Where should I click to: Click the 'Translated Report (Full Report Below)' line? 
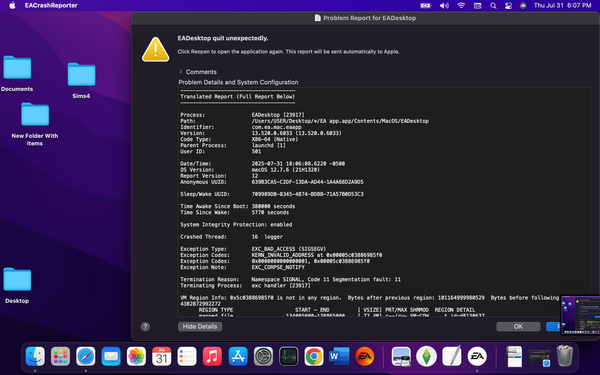[x=238, y=96]
